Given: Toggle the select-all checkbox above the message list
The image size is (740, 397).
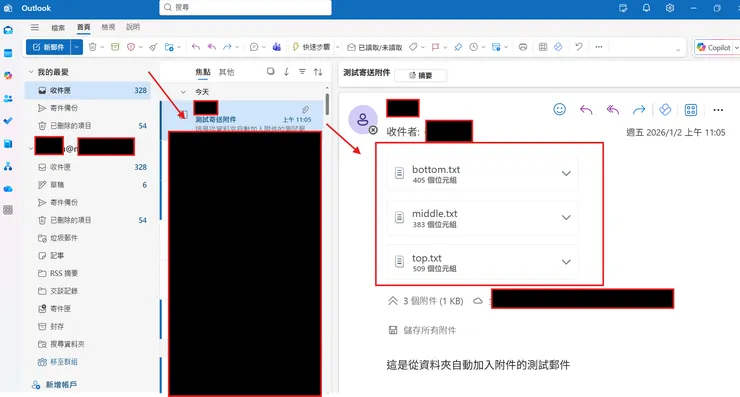Looking at the screenshot, I should point(270,71).
